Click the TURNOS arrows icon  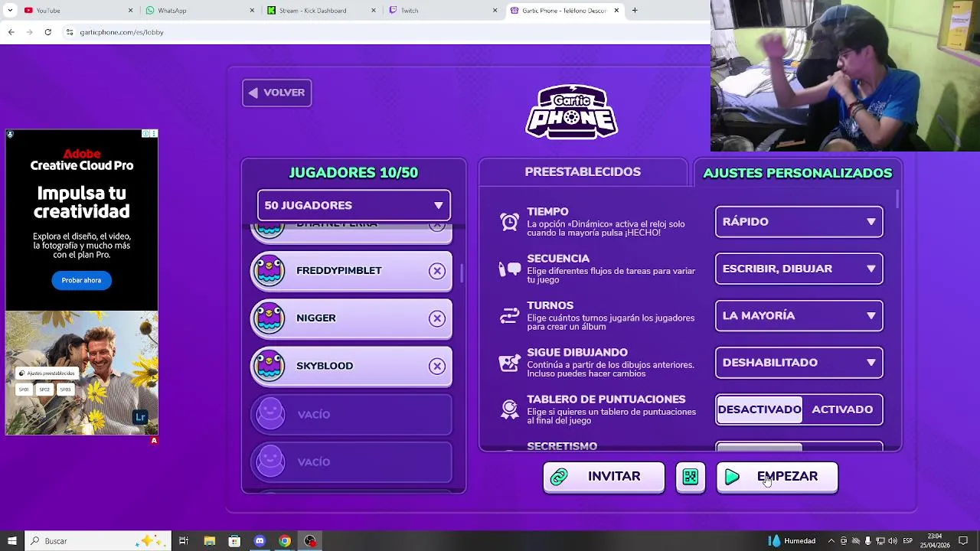pos(509,316)
